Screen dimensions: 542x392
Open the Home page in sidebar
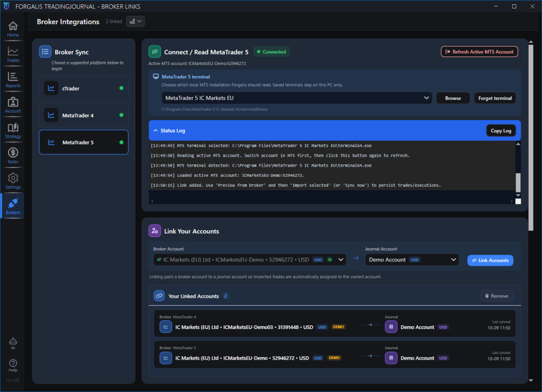13,29
